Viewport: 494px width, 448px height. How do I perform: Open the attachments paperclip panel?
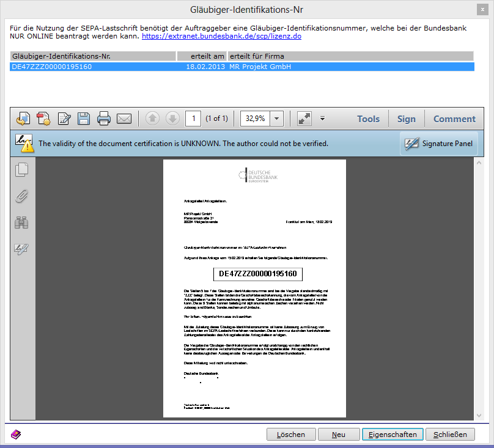click(x=22, y=196)
